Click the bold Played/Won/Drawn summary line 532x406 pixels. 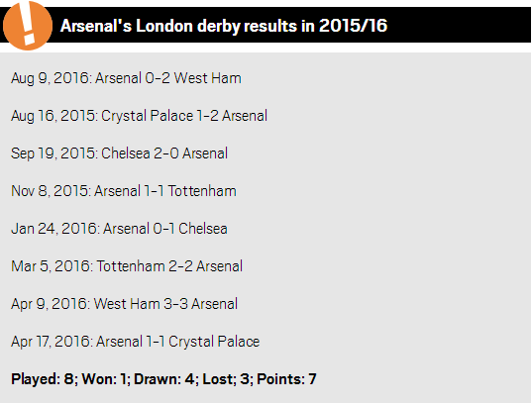tap(163, 379)
